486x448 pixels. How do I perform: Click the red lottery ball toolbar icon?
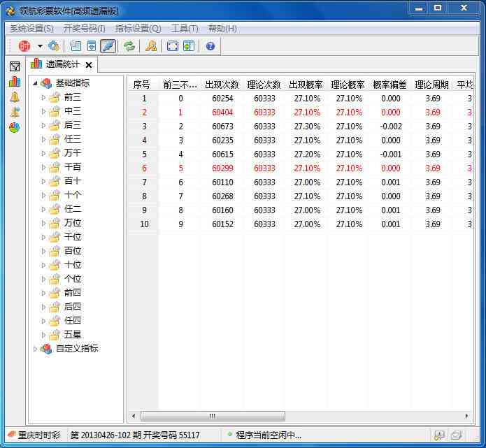pyautogui.click(x=24, y=46)
